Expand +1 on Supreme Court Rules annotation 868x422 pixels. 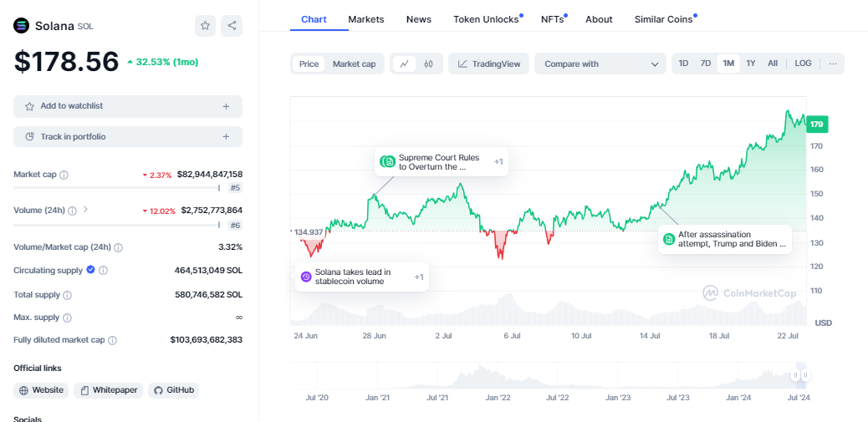coord(498,161)
